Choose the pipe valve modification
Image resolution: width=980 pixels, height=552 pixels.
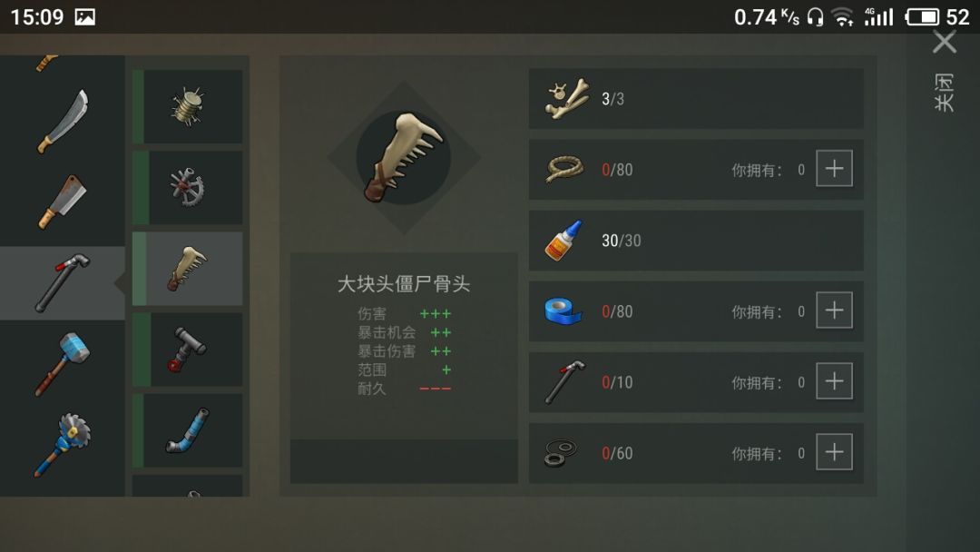(188, 350)
